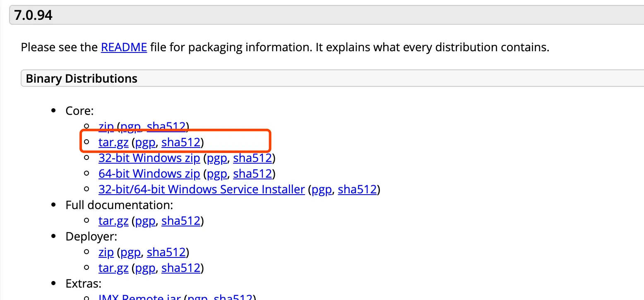Download the Deployer tar.gz file
Image resolution: width=644 pixels, height=300 pixels.
click(113, 268)
